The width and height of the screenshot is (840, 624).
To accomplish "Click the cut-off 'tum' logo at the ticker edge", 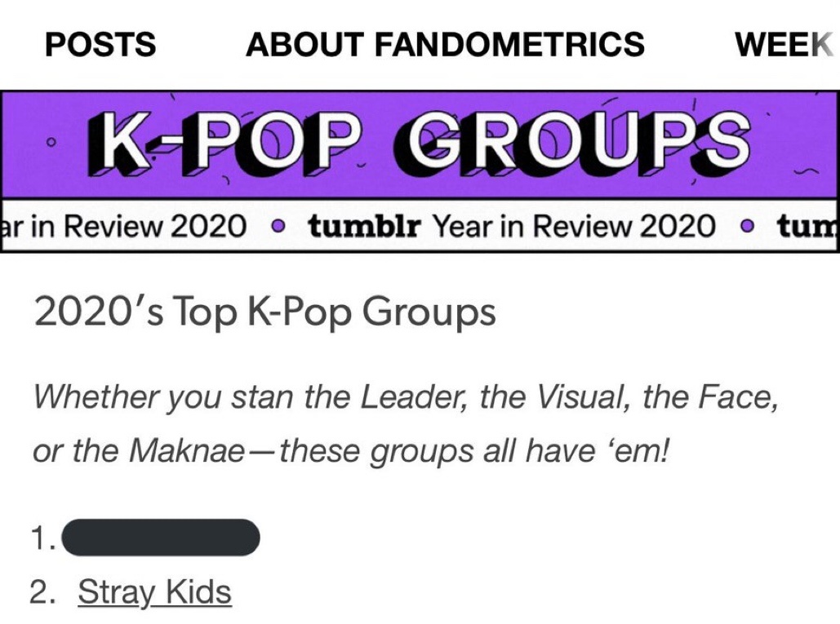I will point(808,226).
